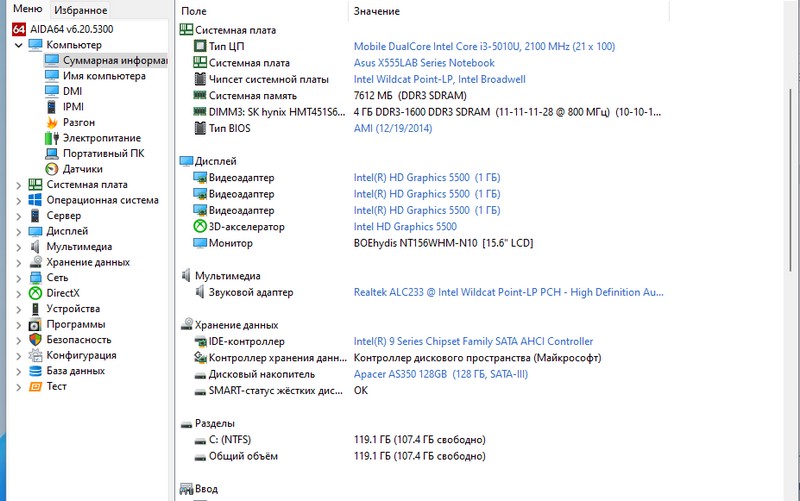Image resolution: width=800 pixels, height=501 pixels.
Task: Click the Безопасность shield icon
Action: click(35, 339)
